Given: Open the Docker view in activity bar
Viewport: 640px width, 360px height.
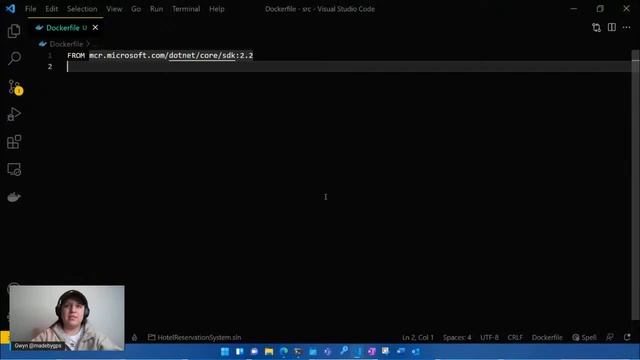Looking at the screenshot, I should coord(14,197).
